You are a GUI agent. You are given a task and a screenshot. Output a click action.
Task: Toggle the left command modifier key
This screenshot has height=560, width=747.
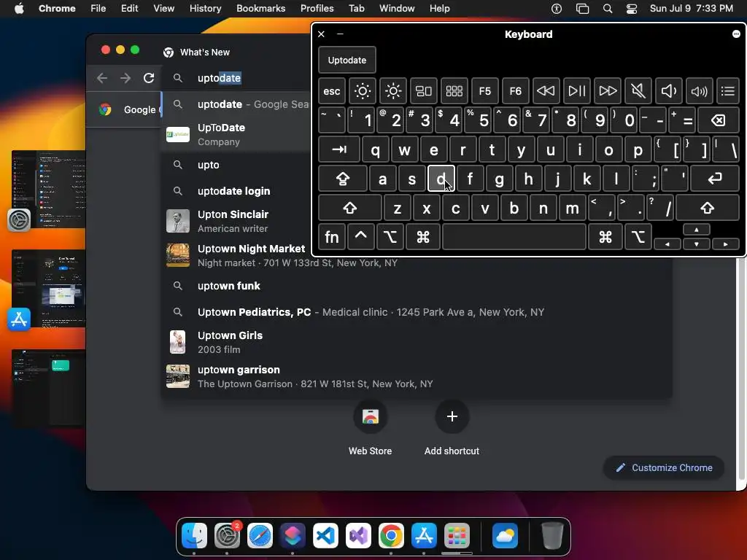(423, 237)
